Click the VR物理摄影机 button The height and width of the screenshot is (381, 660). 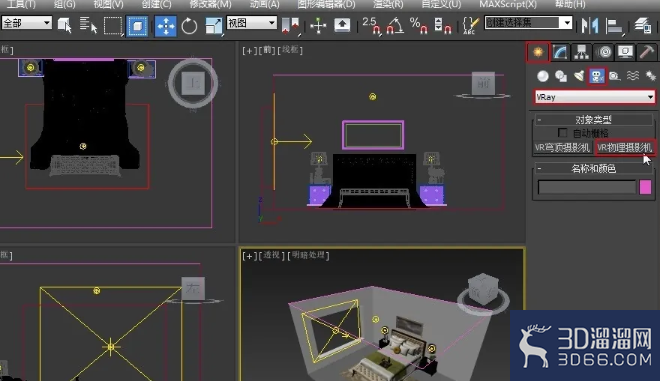click(x=625, y=148)
